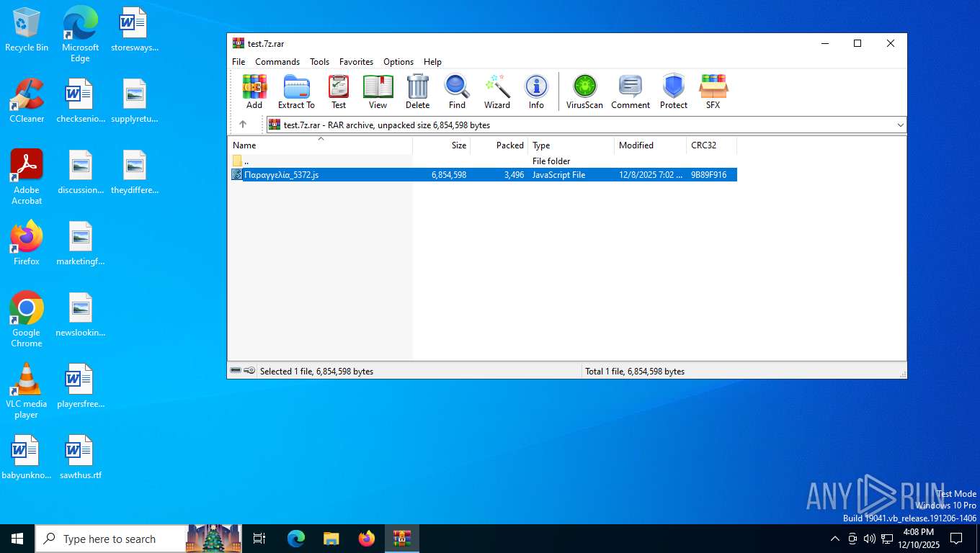Launch the Wizard wand icon
The image size is (980, 553).
[x=496, y=91]
